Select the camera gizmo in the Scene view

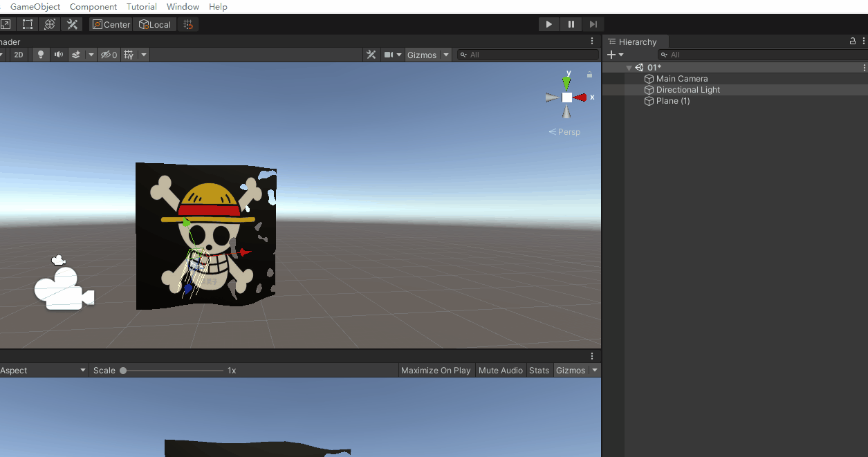pos(64,288)
